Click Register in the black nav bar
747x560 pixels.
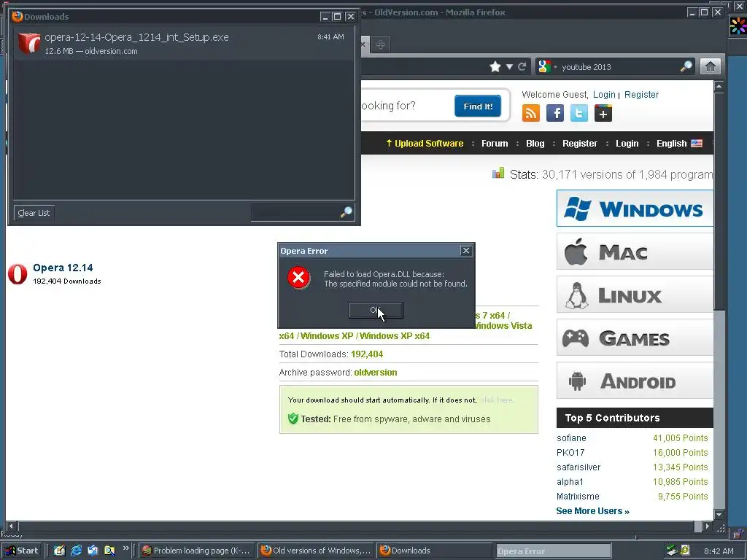580,144
